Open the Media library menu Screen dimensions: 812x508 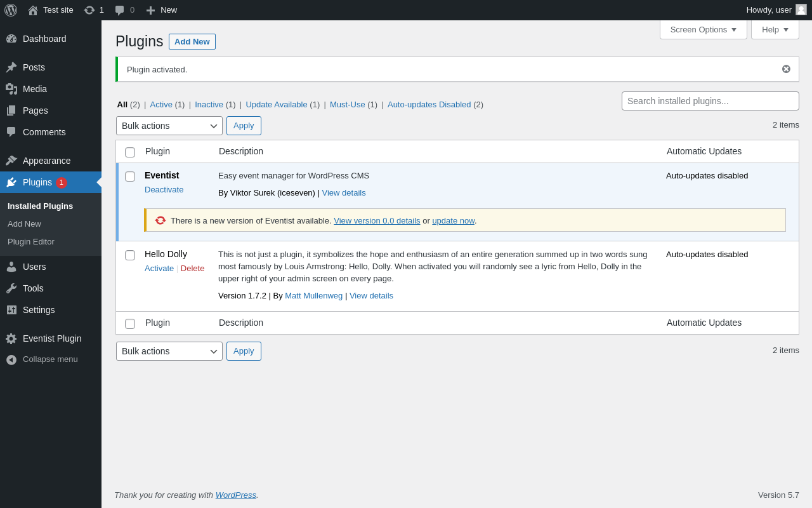(35, 89)
